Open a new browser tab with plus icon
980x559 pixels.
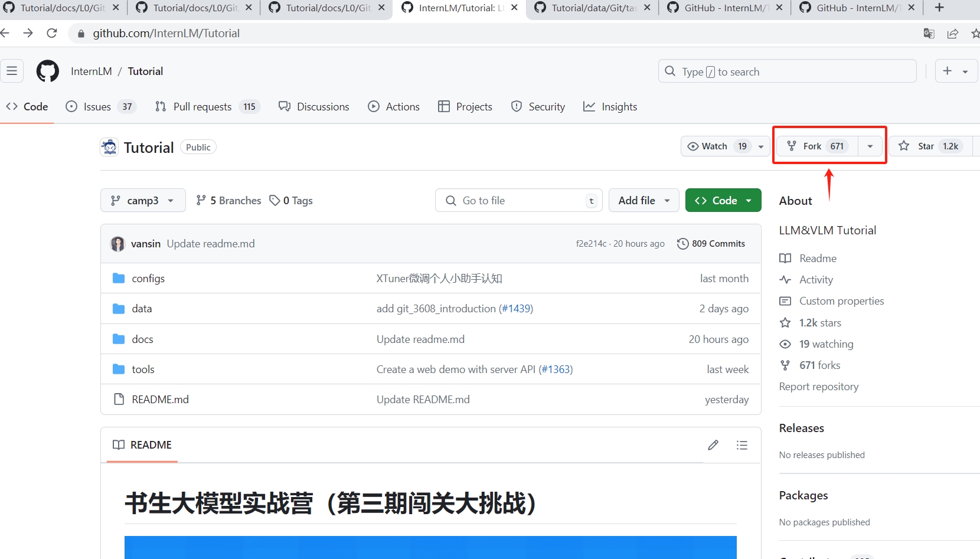[939, 8]
